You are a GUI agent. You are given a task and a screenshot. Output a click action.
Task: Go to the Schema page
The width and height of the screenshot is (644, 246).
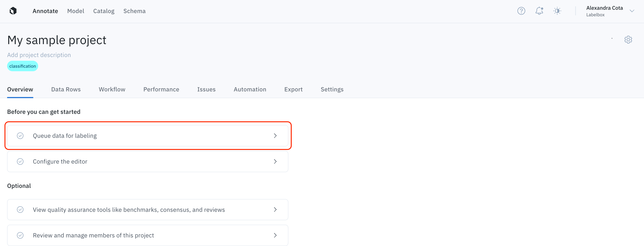tap(134, 11)
